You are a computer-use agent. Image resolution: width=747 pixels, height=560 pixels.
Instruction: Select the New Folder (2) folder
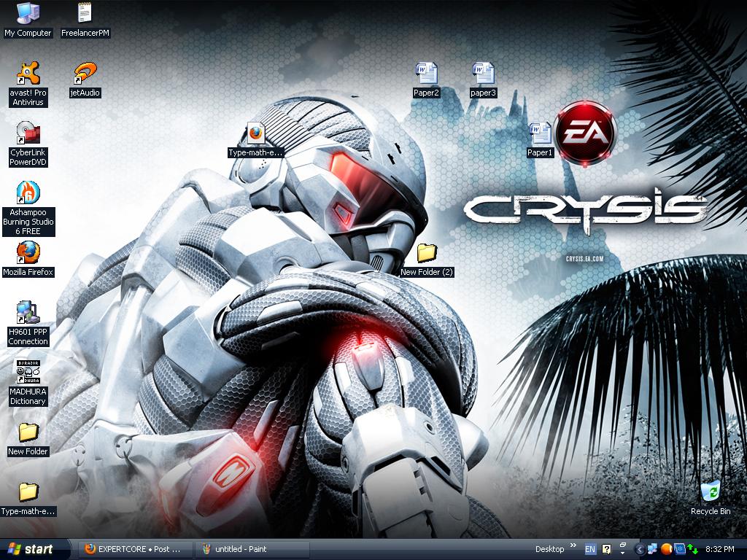[x=427, y=254]
